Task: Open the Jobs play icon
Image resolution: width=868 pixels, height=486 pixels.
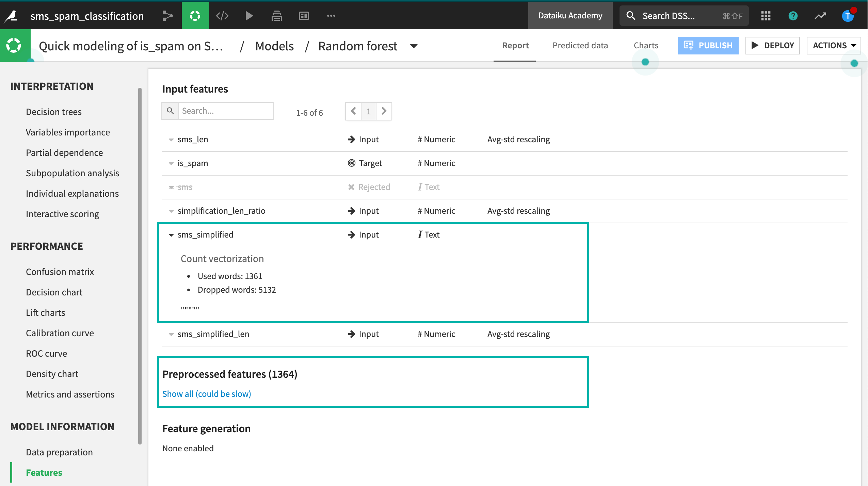Action: pyautogui.click(x=249, y=16)
